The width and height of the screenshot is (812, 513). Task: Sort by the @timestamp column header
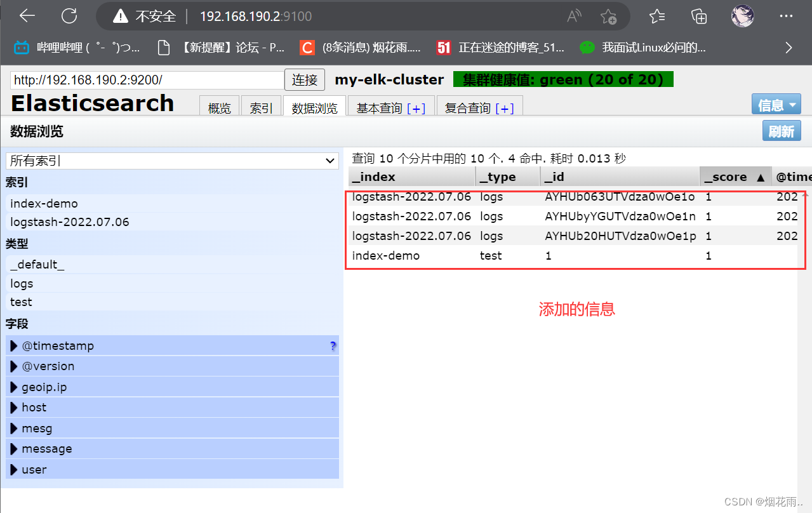coord(792,177)
